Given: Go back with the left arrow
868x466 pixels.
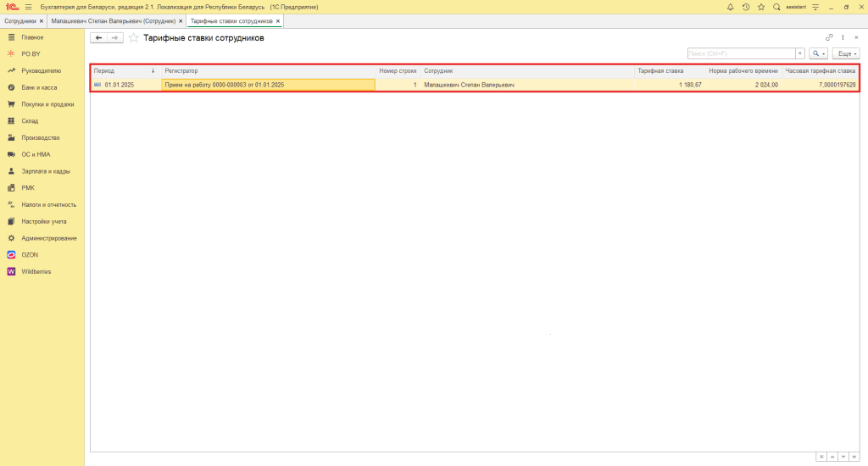Looking at the screenshot, I should click(98, 37).
